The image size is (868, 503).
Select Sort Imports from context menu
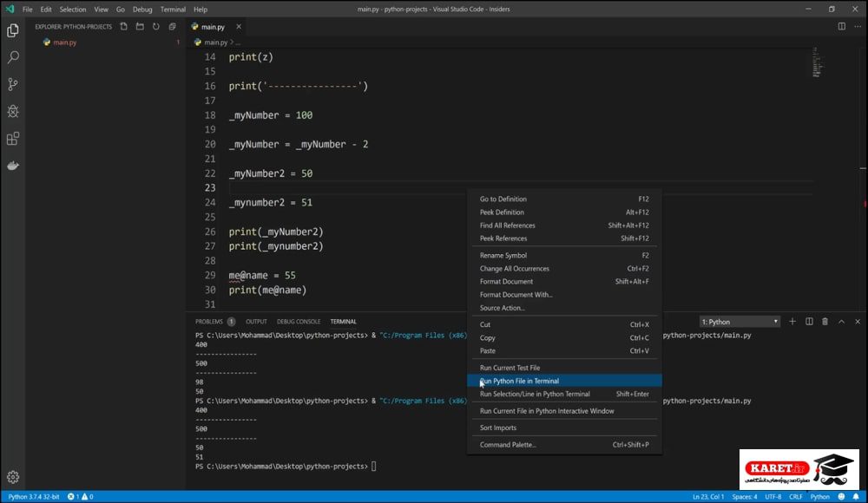[x=564, y=428]
